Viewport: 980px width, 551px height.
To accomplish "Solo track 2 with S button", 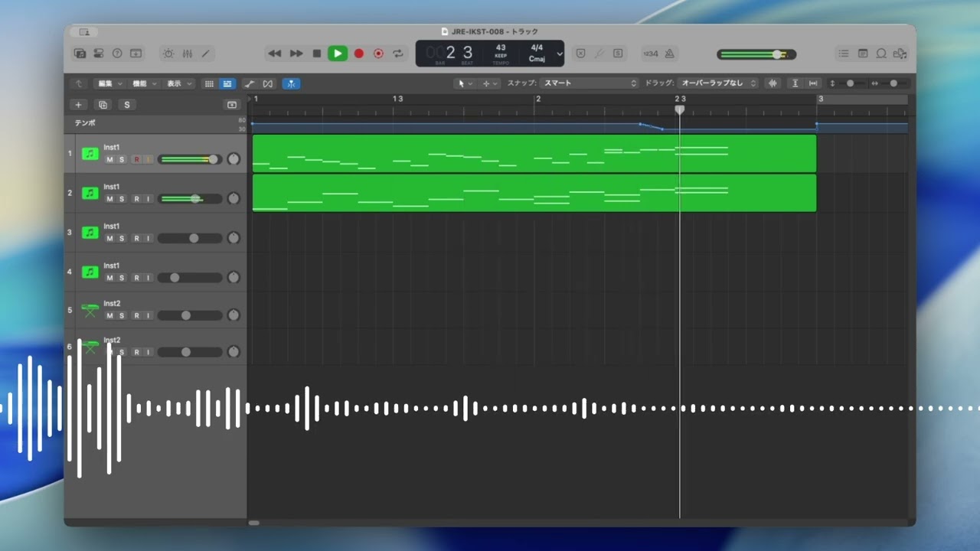I will tap(122, 199).
